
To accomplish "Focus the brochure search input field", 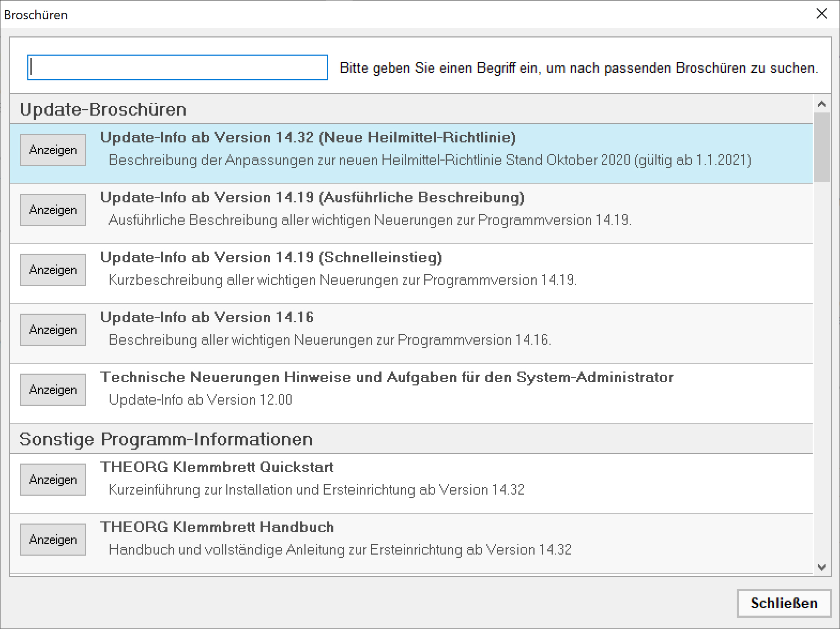I will tap(177, 67).
